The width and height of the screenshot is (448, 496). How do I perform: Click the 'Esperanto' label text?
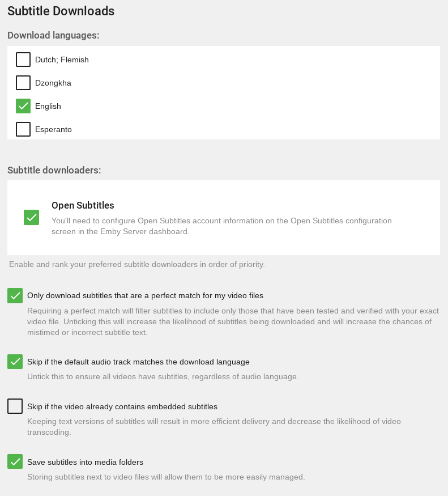coord(53,129)
